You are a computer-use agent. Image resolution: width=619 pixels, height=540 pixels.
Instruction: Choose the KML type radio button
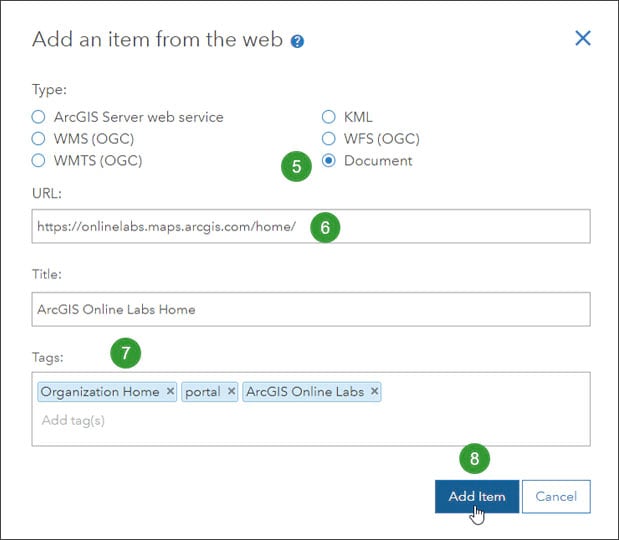(x=328, y=117)
